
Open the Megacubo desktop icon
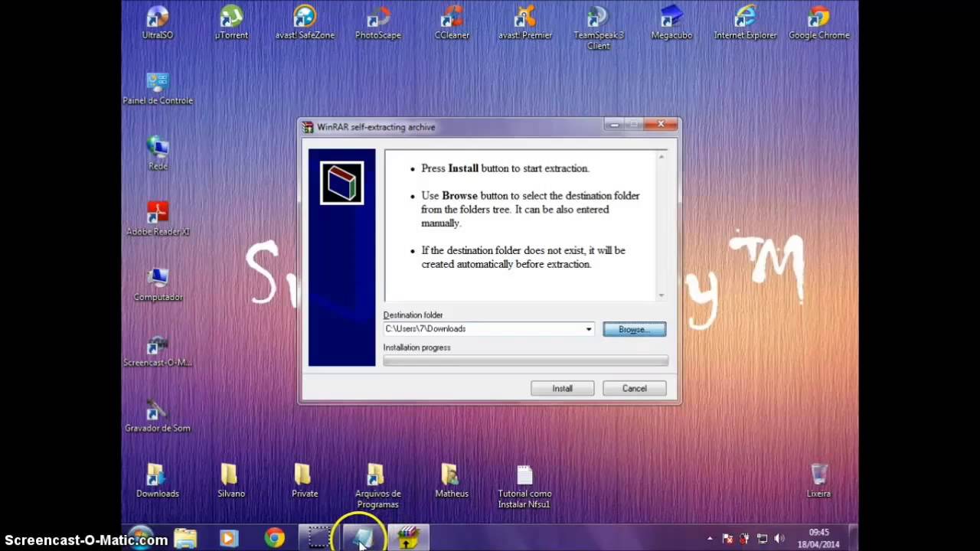(x=671, y=22)
